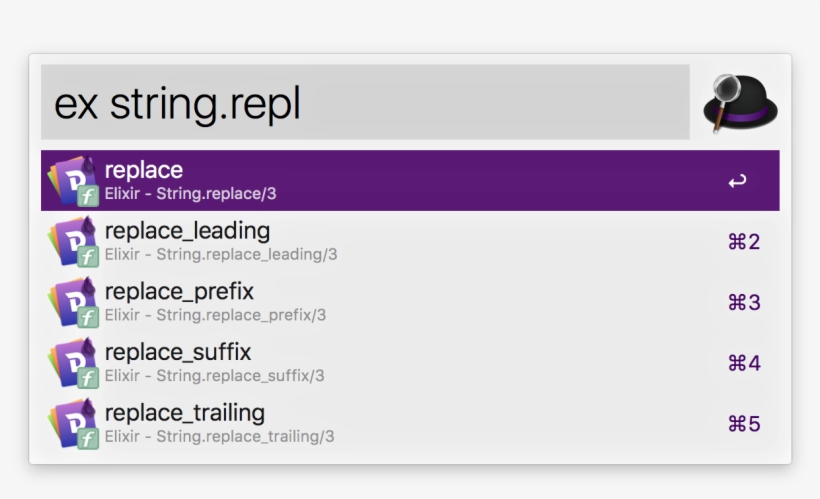The width and height of the screenshot is (820, 499).
Task: Click the ⌘3 shortcut indicator
Action: (x=744, y=302)
